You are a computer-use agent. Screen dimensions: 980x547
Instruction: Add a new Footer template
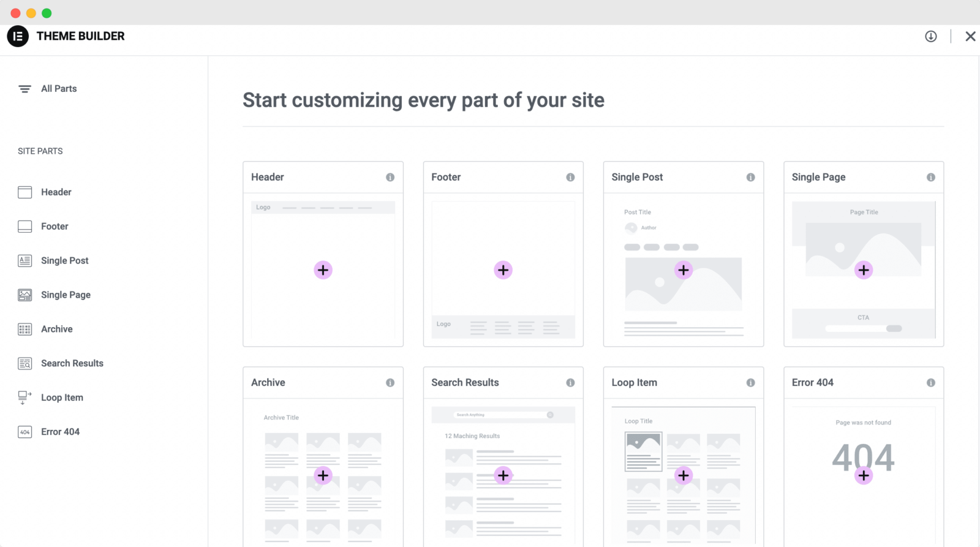[x=503, y=270]
